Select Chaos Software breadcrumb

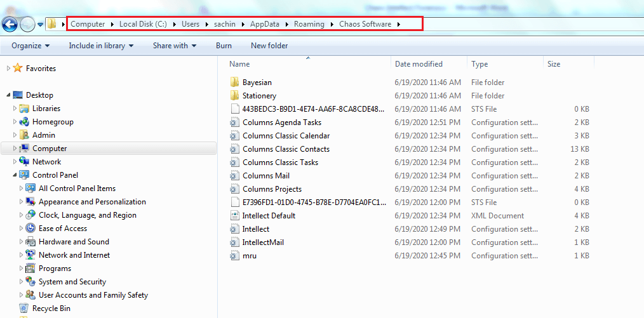tap(365, 24)
